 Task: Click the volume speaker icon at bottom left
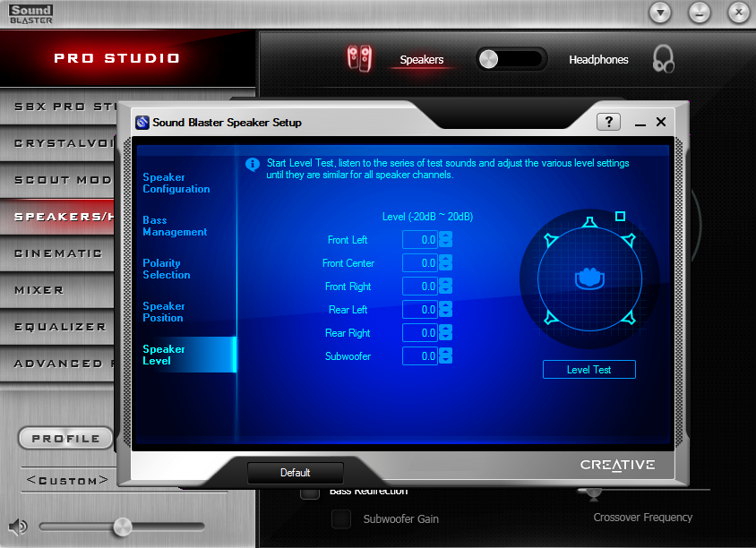[18, 527]
